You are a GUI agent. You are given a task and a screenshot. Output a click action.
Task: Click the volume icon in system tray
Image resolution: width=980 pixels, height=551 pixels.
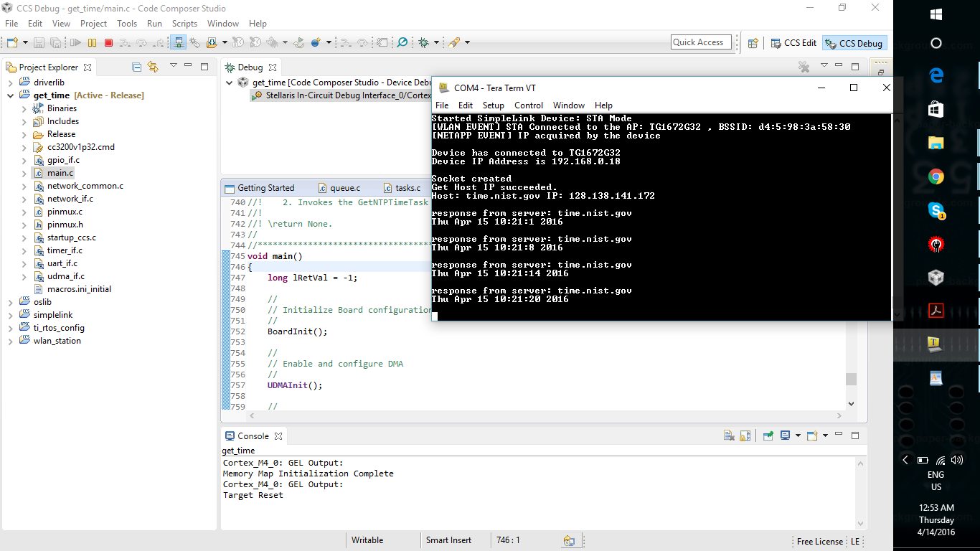coord(956,460)
